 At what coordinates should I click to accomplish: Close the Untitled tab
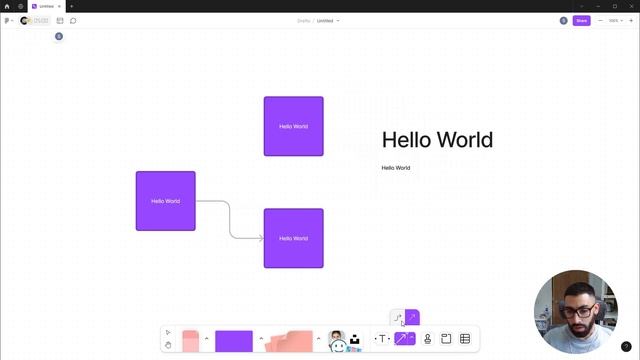[x=59, y=6]
